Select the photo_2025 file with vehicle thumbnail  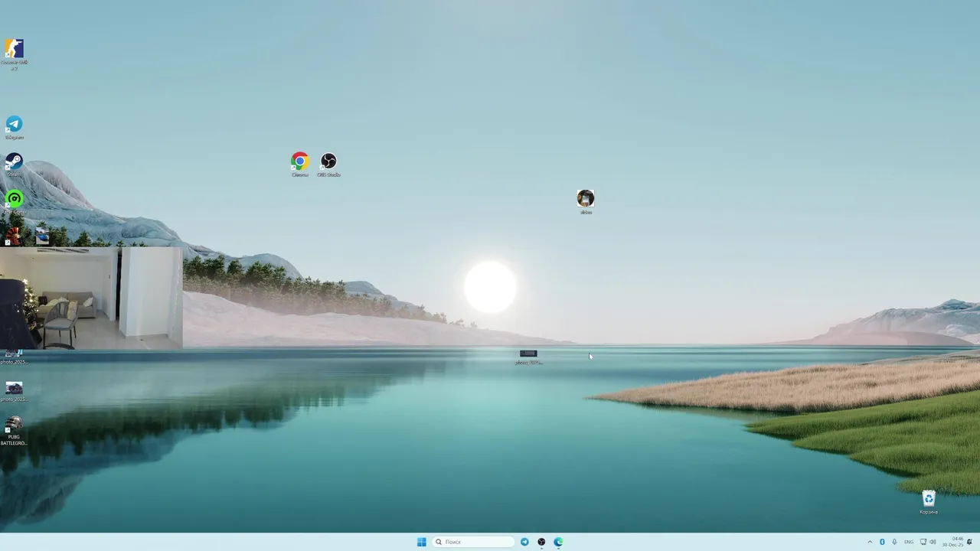pyautogui.click(x=14, y=392)
